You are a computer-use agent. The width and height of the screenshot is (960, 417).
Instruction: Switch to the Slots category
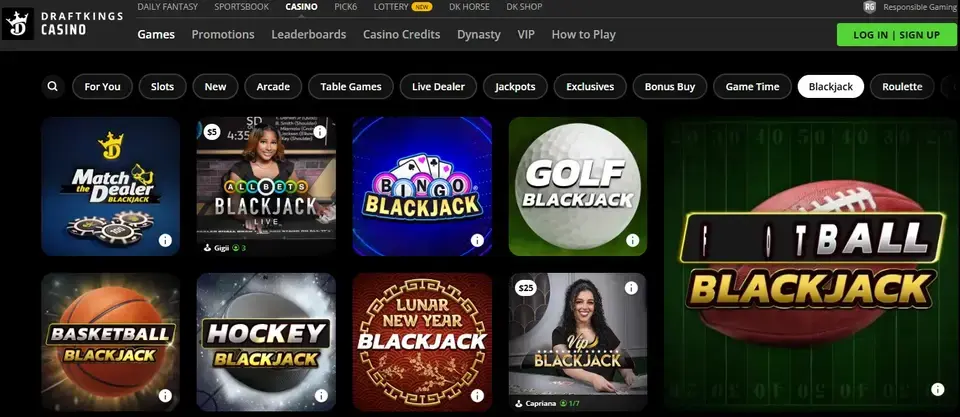coord(162,86)
